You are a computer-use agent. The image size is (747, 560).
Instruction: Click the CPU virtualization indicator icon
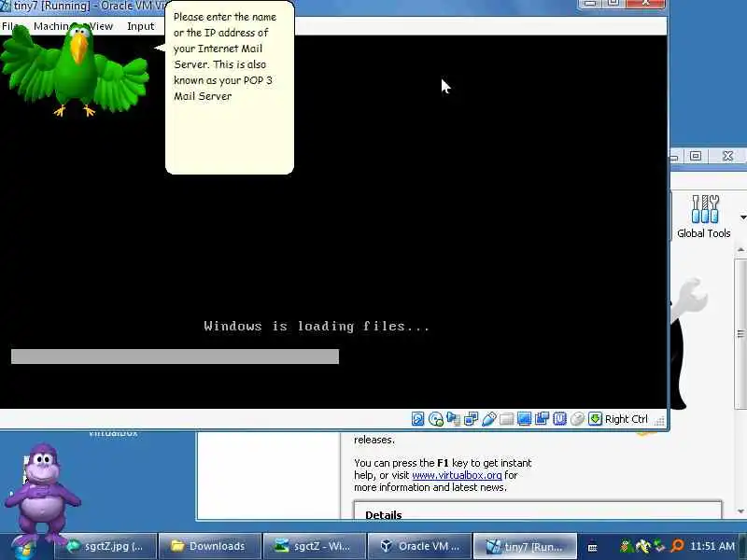(559, 418)
